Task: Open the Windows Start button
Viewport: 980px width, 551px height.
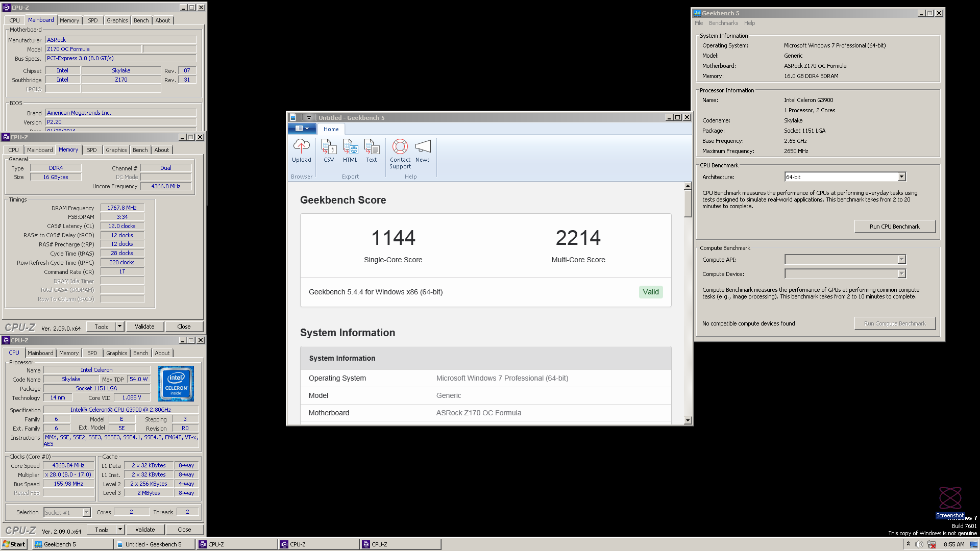Action: pyautogui.click(x=14, y=544)
